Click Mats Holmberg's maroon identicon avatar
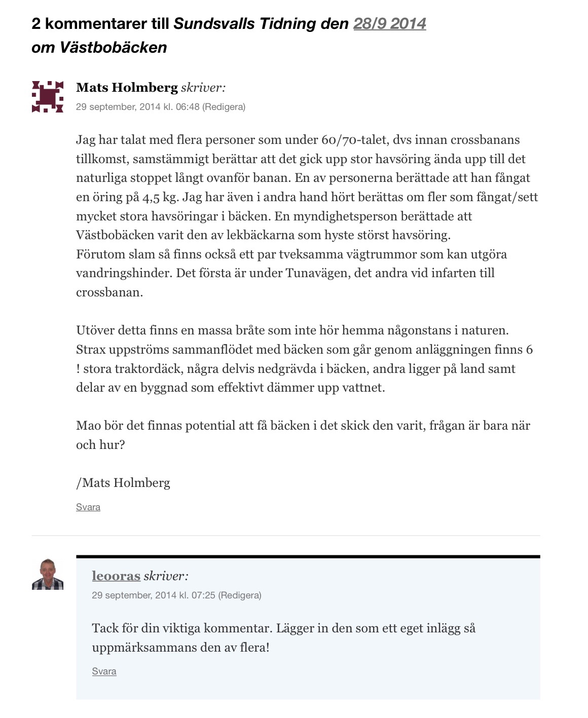This screenshot has width=588, height=718. pyautogui.click(x=48, y=96)
